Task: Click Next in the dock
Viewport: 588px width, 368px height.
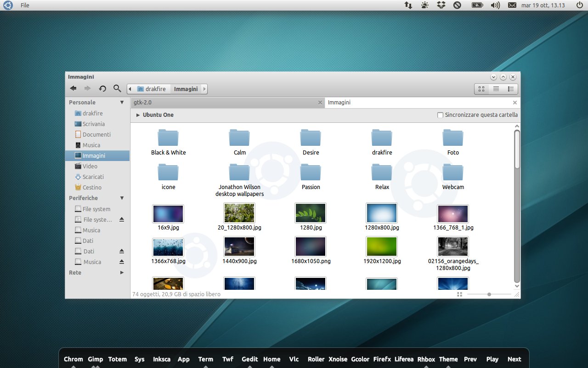Action: click(514, 359)
